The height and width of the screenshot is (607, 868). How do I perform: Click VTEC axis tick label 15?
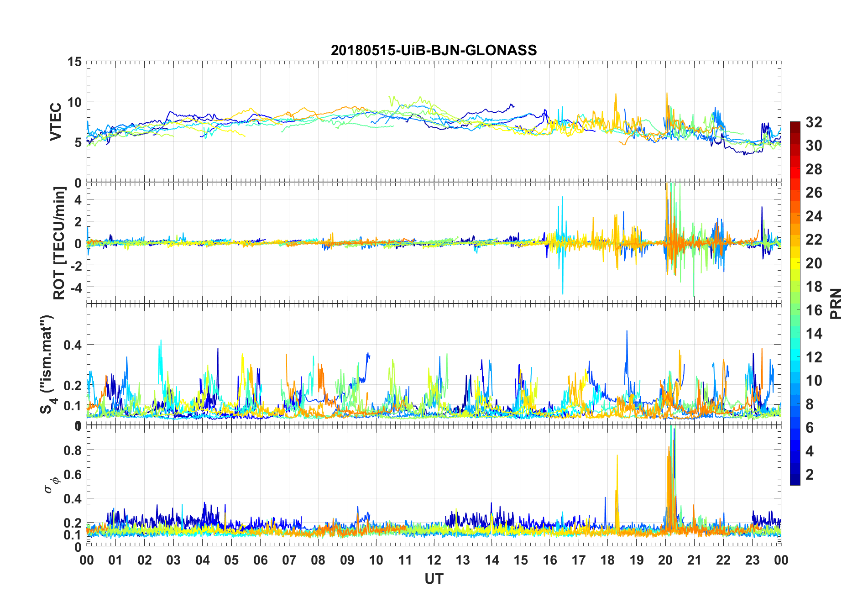(x=74, y=62)
